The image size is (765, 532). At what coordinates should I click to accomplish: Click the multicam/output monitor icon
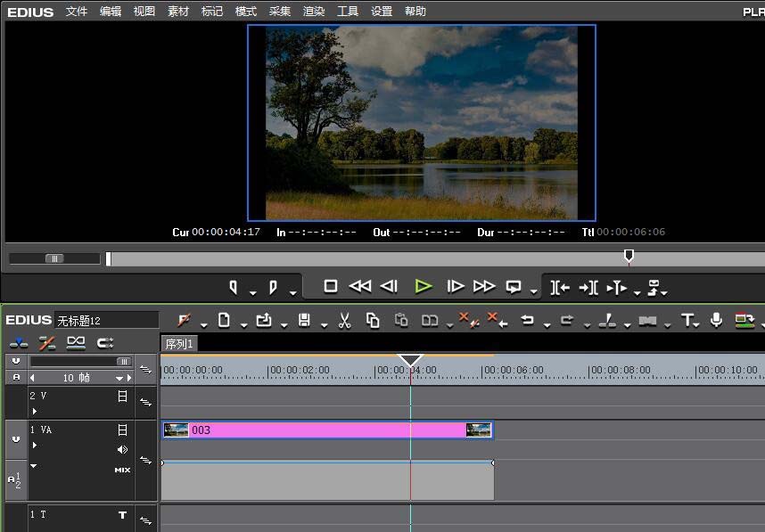pos(744,321)
